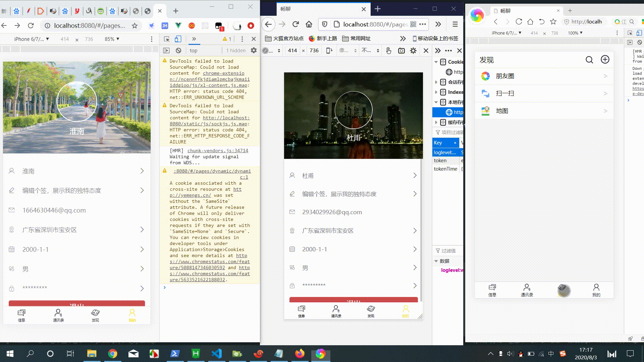
Task: Toggle console sidebar panel icon
Action: [x=166, y=51]
